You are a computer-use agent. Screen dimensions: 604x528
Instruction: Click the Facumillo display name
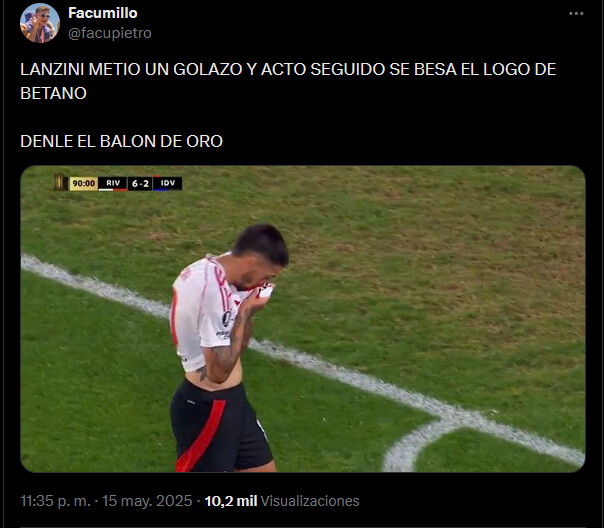(x=103, y=13)
